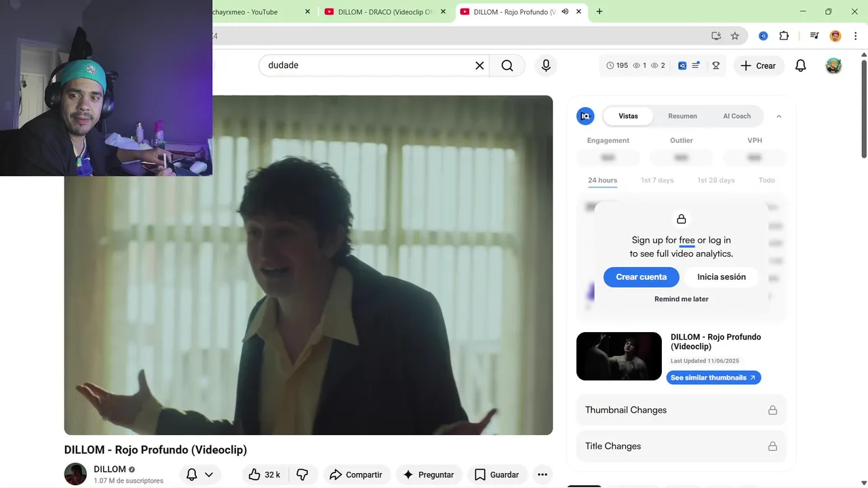This screenshot has height=488, width=868.
Task: Like the video with 32 k likes
Action: click(x=264, y=474)
